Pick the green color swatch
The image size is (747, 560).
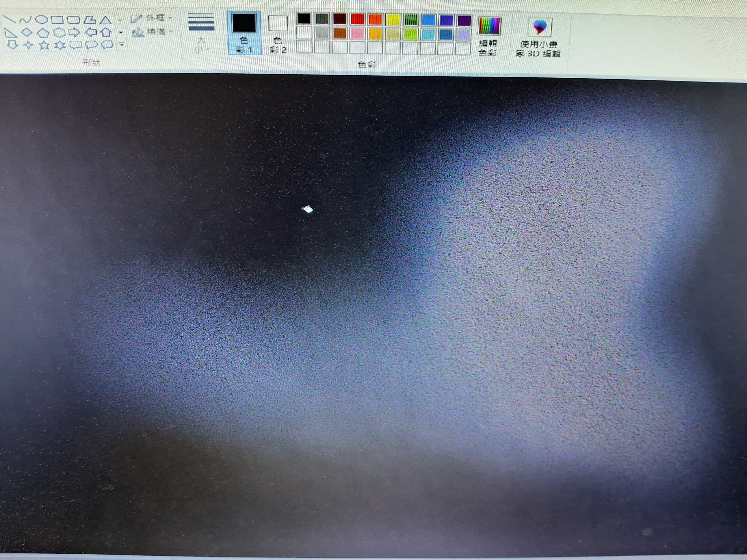411,20
